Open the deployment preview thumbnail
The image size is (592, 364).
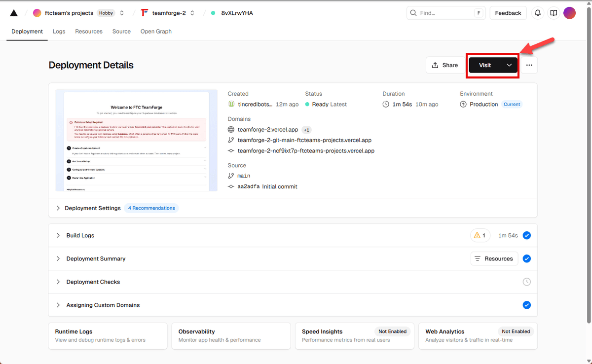click(x=136, y=140)
